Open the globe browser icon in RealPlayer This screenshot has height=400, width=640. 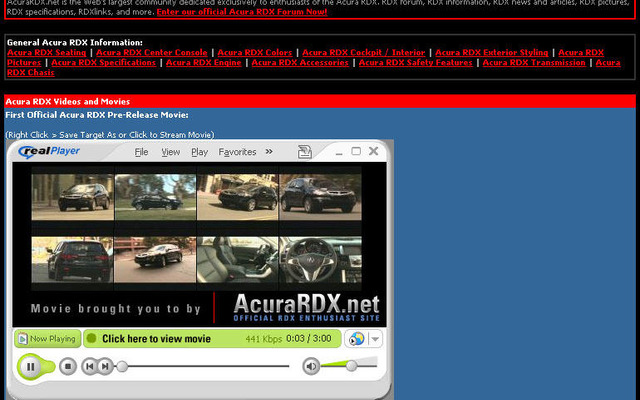pyautogui.click(x=356, y=339)
